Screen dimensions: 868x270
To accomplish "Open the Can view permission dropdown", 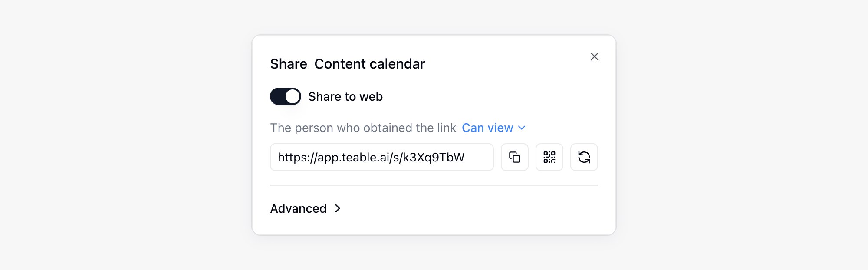I will [x=493, y=128].
